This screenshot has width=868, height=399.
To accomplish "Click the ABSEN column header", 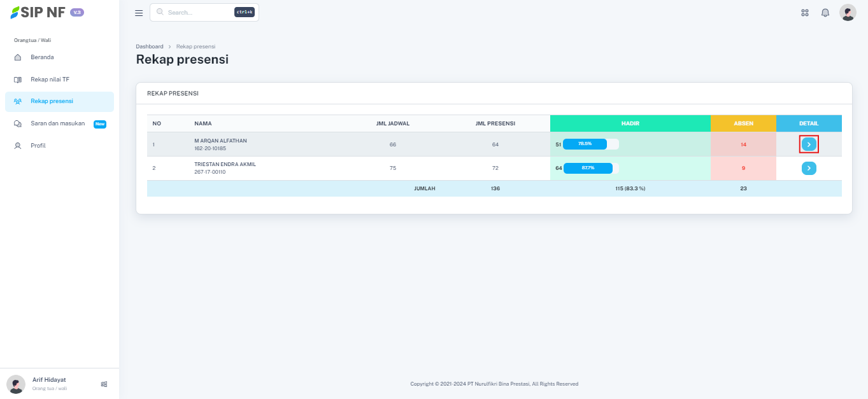I will [x=743, y=123].
